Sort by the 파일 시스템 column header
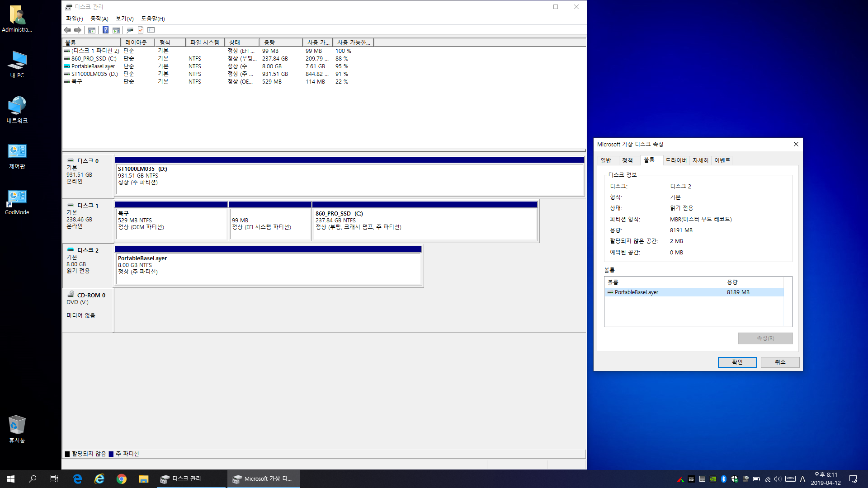Screen dimensions: 868x488 [205, 42]
